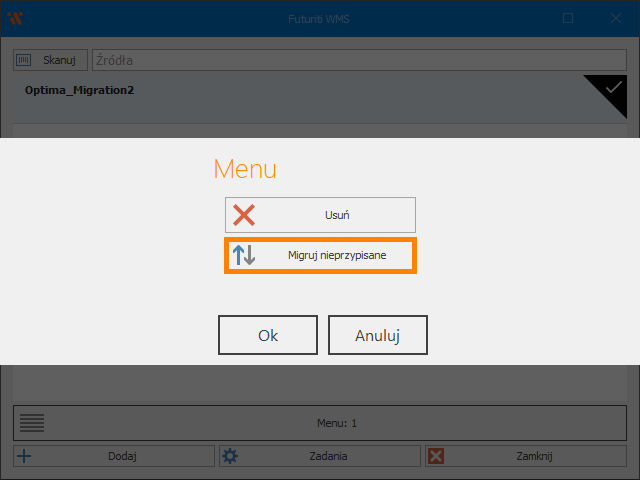Maximize the Futuriti WMS window
The image size is (640, 480).
(x=568, y=18)
